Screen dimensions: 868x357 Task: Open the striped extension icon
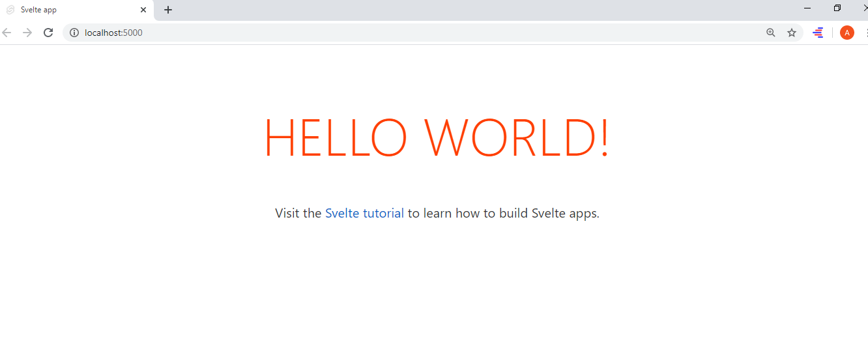pyautogui.click(x=818, y=33)
